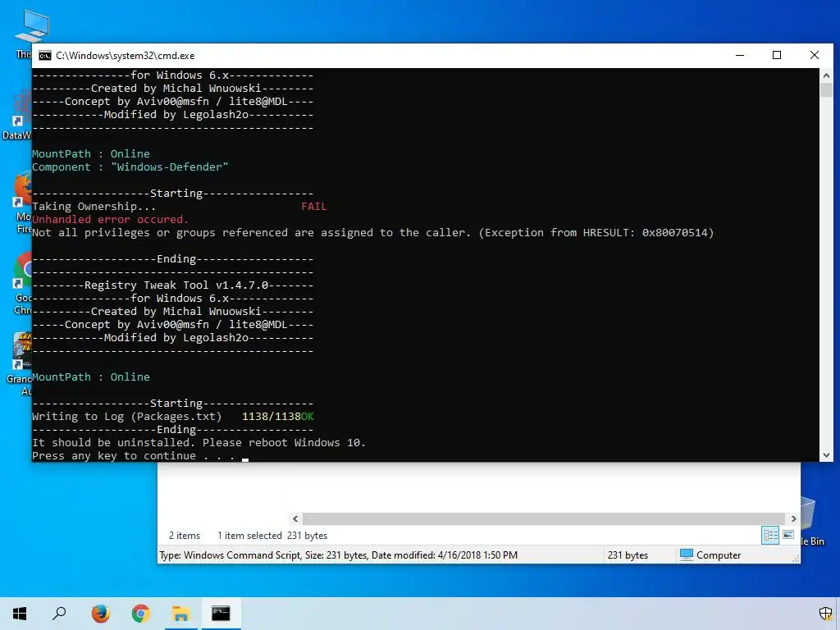
Task: Open the taskbar search magnifier
Action: pyautogui.click(x=59, y=614)
